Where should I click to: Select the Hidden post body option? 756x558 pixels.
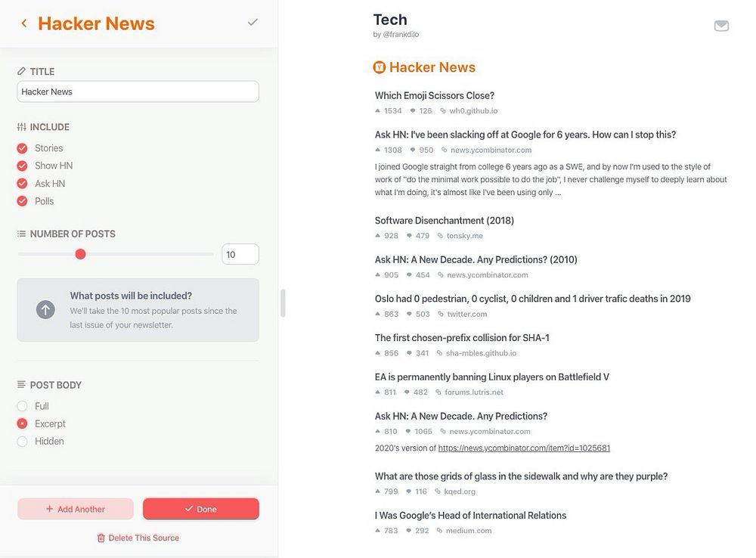coord(22,442)
